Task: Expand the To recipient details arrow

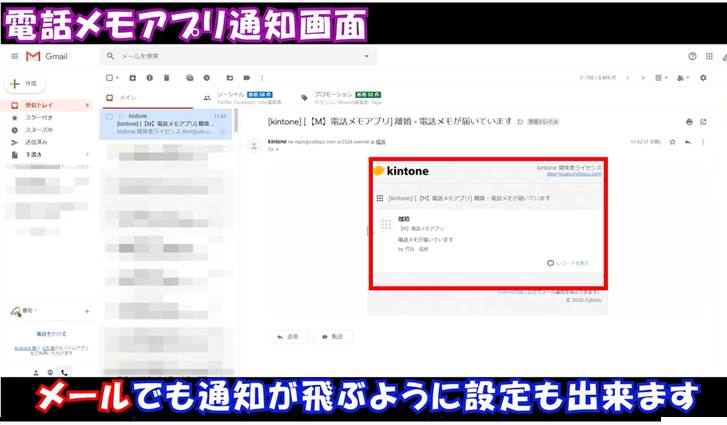Action: 277,150
